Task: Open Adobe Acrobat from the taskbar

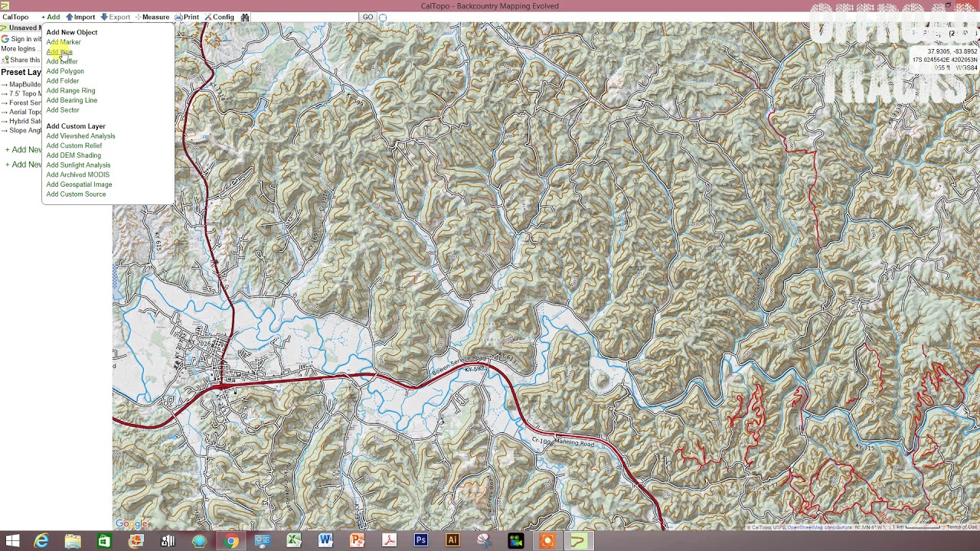Action: (389, 541)
